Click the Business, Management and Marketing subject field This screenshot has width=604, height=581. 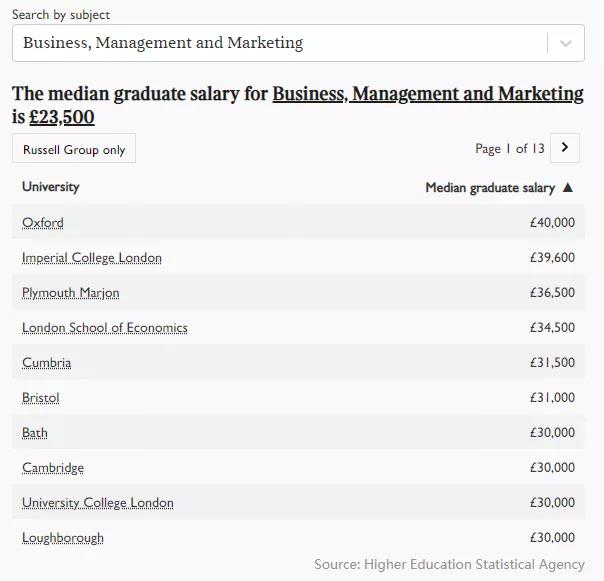(280, 43)
